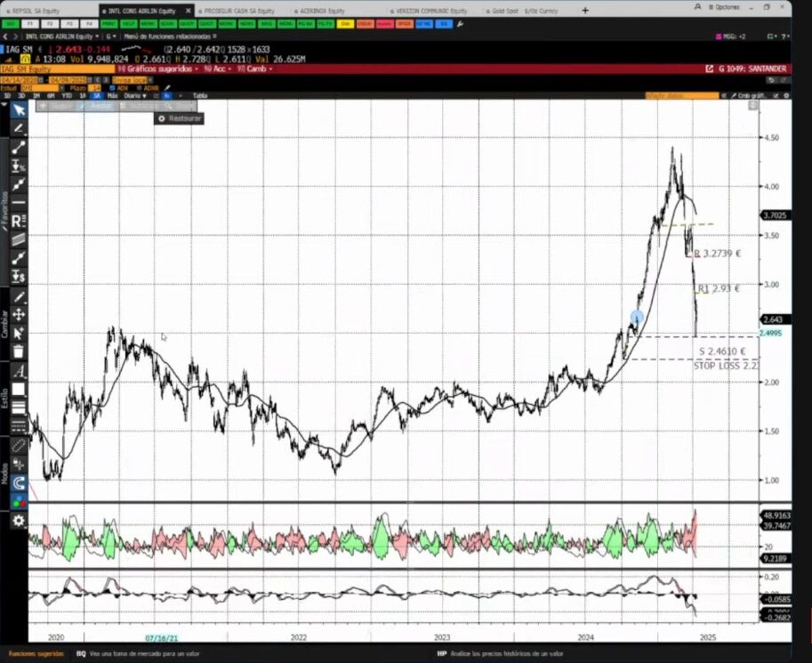Select the horizontal line tool
The width and height of the screenshot is (812, 663).
(x=19, y=203)
